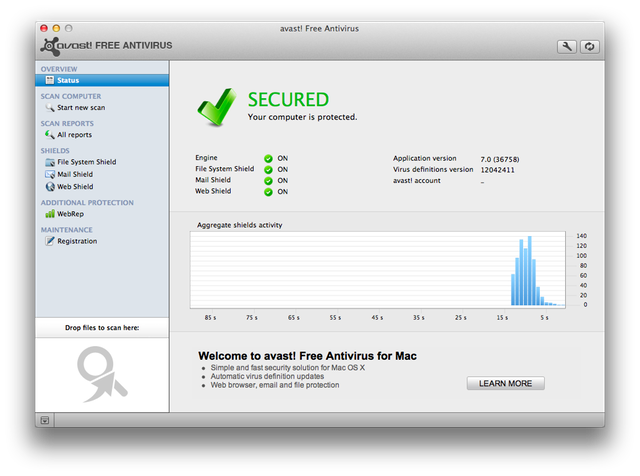Click the SHIELDS section header

(55, 151)
